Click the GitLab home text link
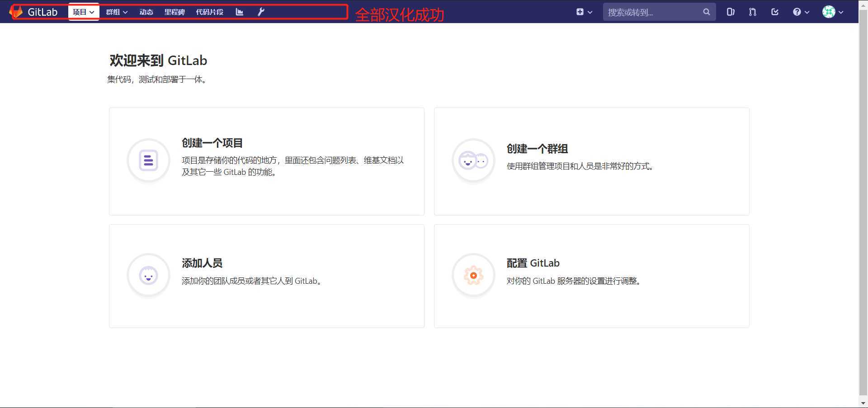This screenshot has height=408, width=868. 42,12
